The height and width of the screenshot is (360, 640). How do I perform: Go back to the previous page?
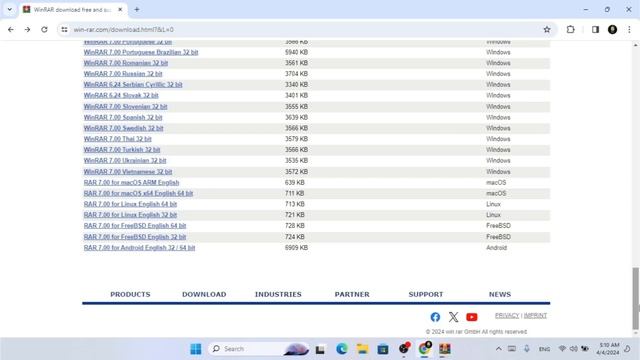11,29
